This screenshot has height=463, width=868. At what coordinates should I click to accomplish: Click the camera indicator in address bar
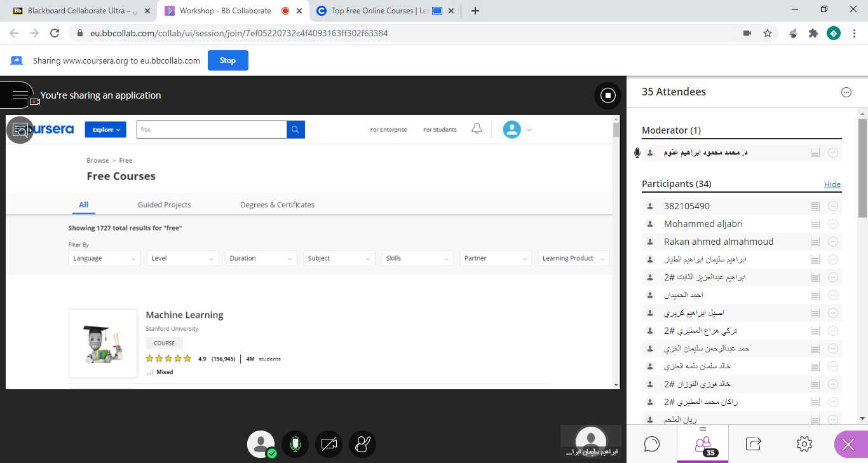747,33
